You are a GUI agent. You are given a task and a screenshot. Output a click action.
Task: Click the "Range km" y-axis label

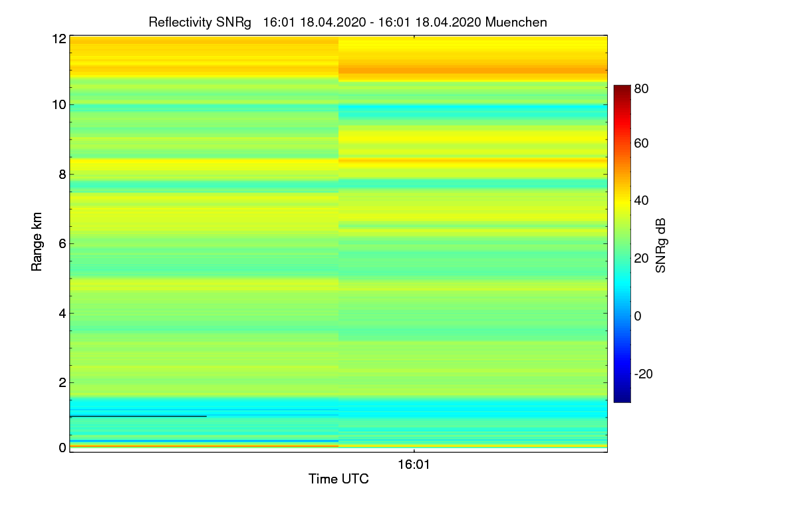(x=37, y=243)
